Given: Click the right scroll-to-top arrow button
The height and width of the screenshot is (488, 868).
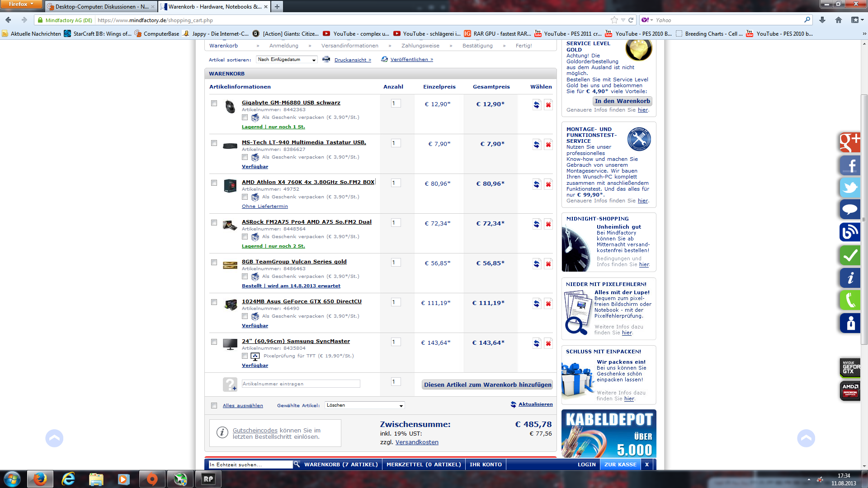Looking at the screenshot, I should click(806, 438).
